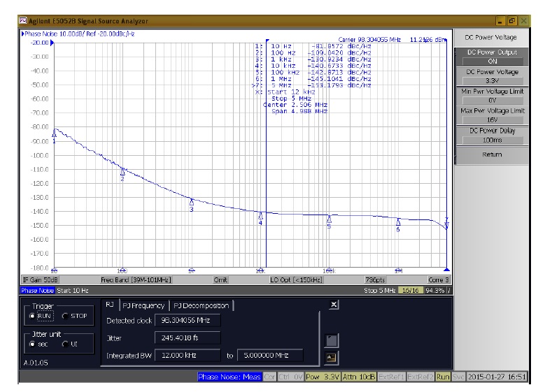
Task: Choose UI as Jitter unit
Action: point(66,344)
